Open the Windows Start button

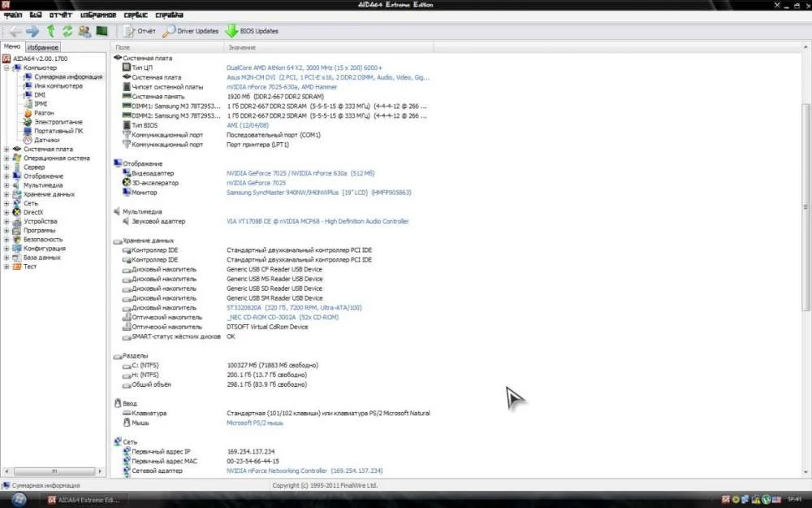coord(19,500)
